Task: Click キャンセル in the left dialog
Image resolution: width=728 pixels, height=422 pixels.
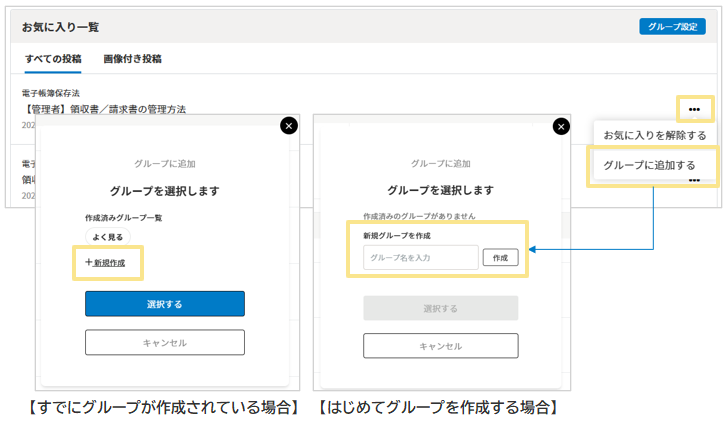Action: (165, 342)
